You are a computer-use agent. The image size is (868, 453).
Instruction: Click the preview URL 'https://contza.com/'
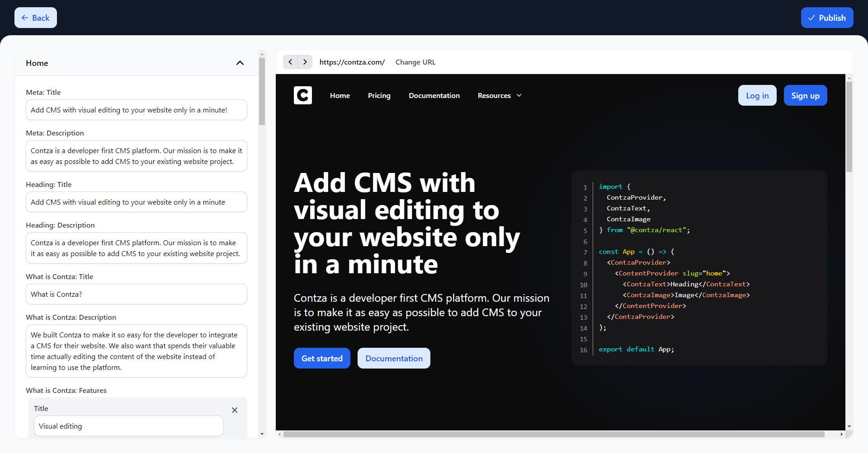click(x=352, y=62)
